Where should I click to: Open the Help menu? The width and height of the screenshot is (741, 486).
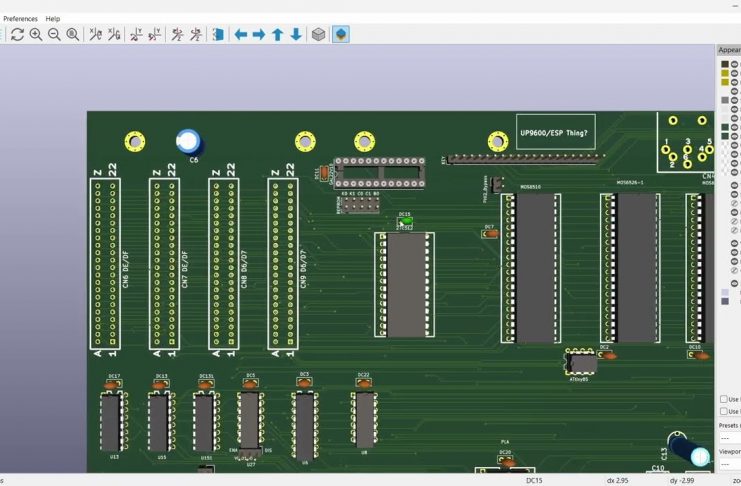[x=53, y=18]
